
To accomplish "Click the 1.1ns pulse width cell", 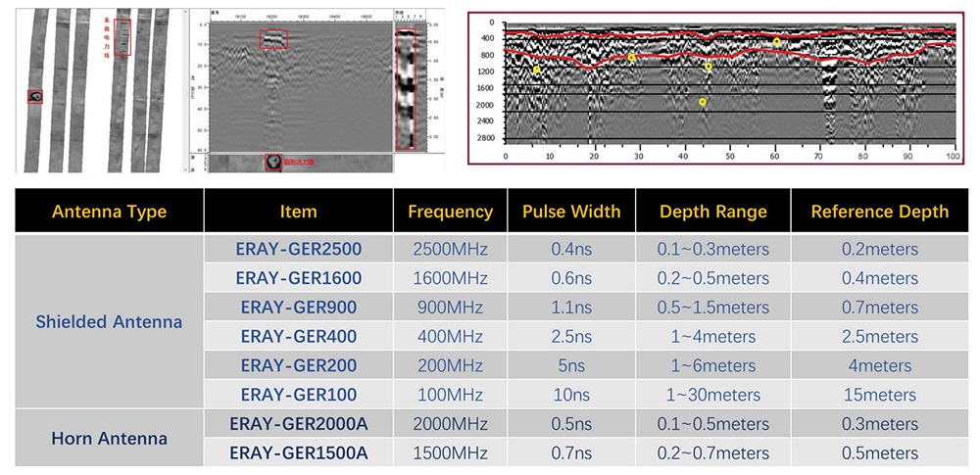I will click(x=571, y=308).
